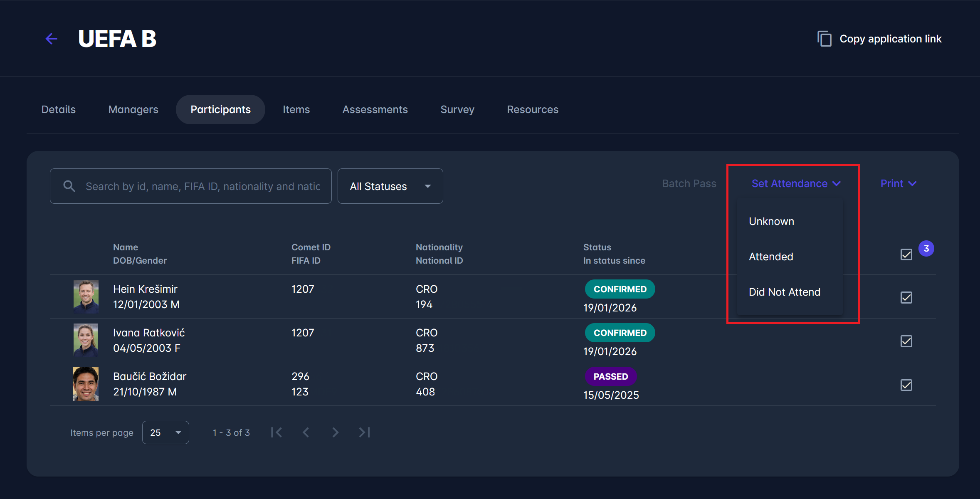980x499 pixels.
Task: Uncheck Baučić Božidar's row checkbox
Action: (906, 385)
